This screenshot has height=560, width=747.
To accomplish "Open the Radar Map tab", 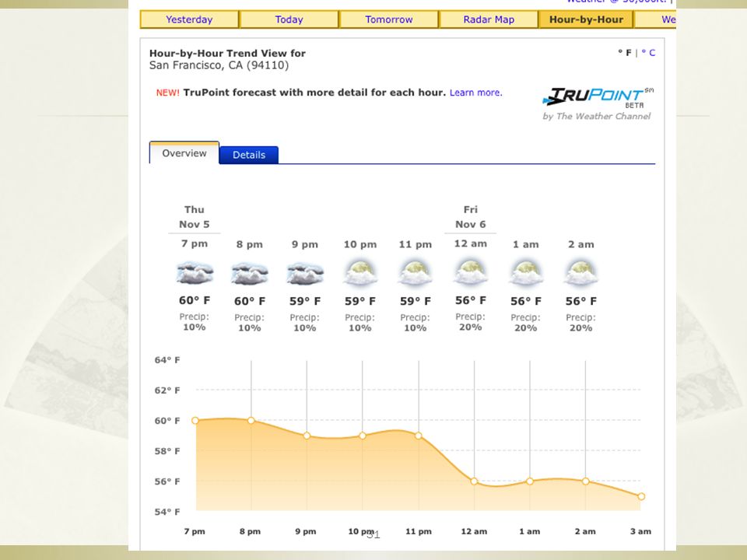I will click(x=489, y=19).
